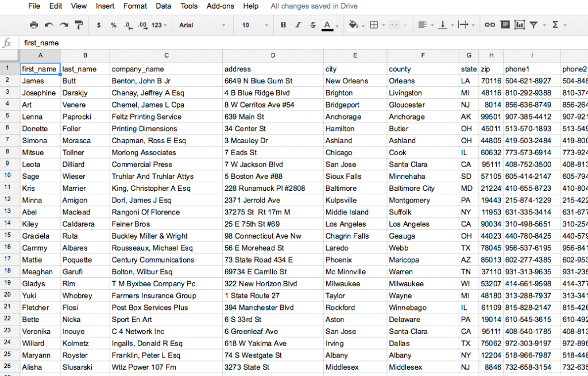588x376 pixels.
Task: Click 'All changes saved in Drive' text
Action: click(314, 6)
